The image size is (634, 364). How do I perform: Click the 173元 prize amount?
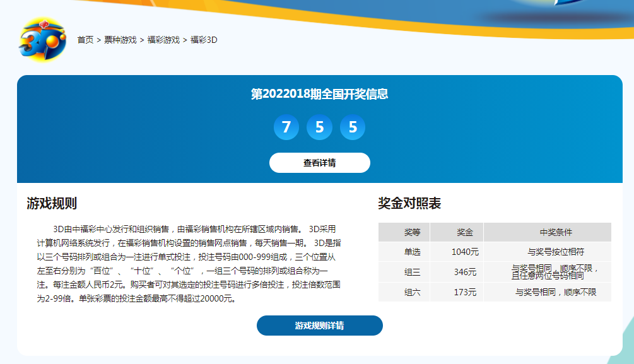tap(465, 292)
